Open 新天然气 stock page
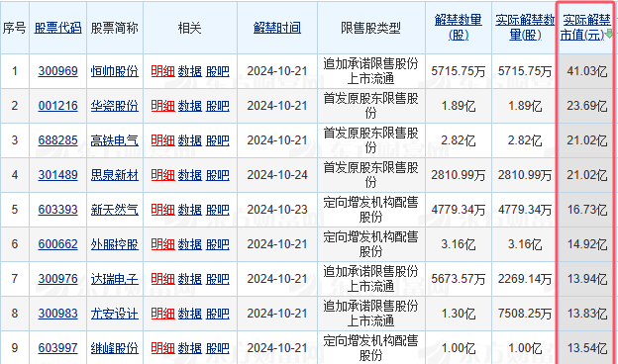 (115, 210)
